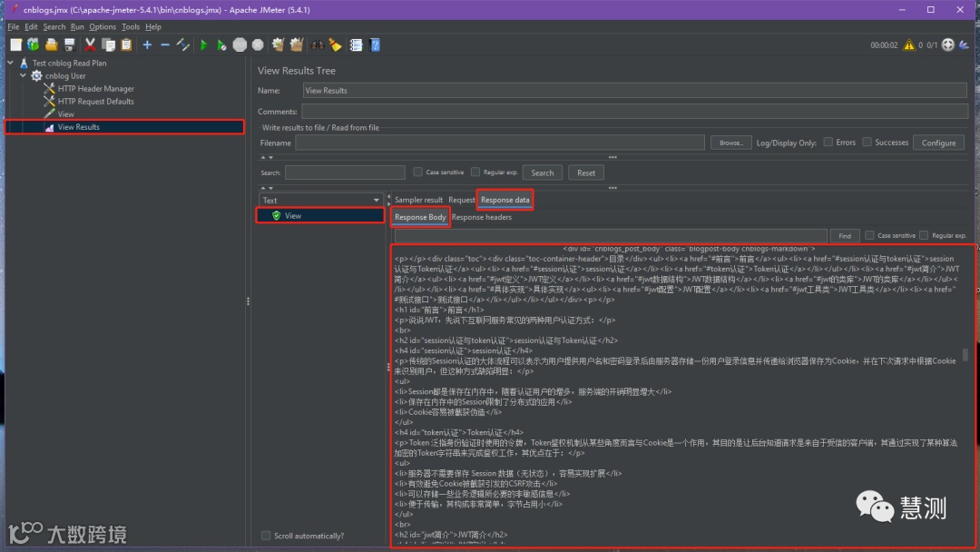Viewport: 980px width, 552px height.
Task: Save the test plan with floppy icon
Action: 69,44
